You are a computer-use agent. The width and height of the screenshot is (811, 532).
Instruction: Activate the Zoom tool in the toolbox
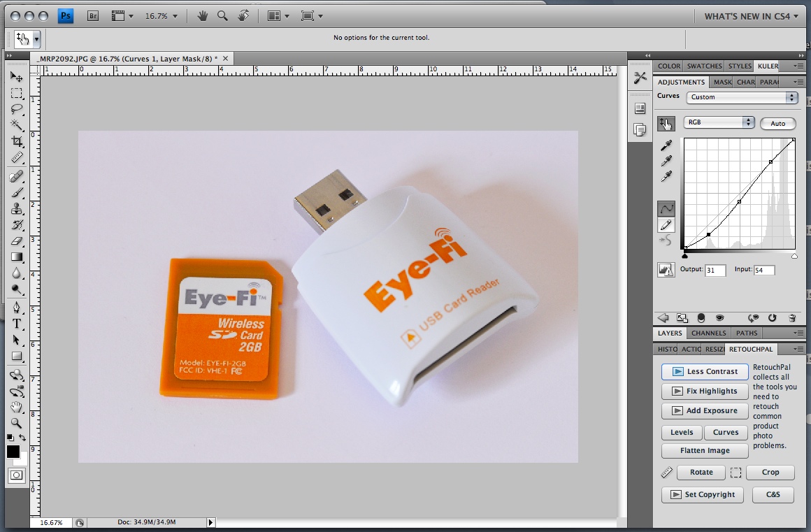[x=16, y=423]
